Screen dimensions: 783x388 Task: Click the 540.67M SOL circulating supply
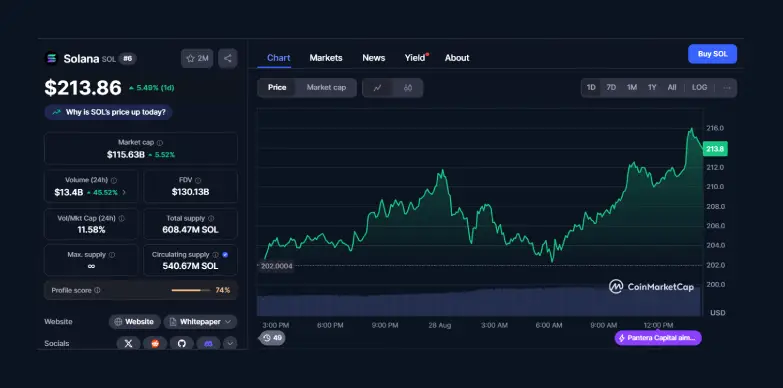point(190,266)
